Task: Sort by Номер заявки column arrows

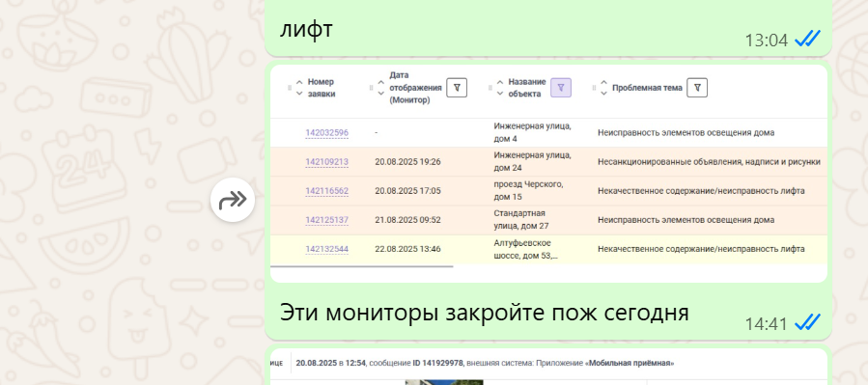Action: click(x=299, y=88)
